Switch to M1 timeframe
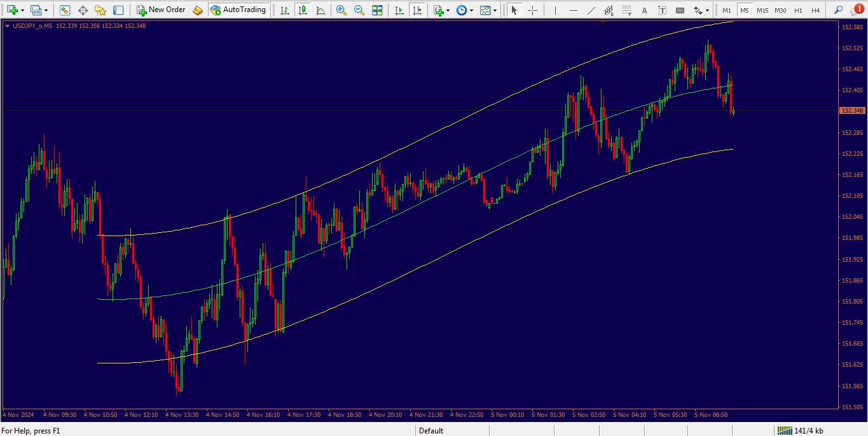Image resolution: width=868 pixels, height=436 pixels. pyautogui.click(x=727, y=10)
